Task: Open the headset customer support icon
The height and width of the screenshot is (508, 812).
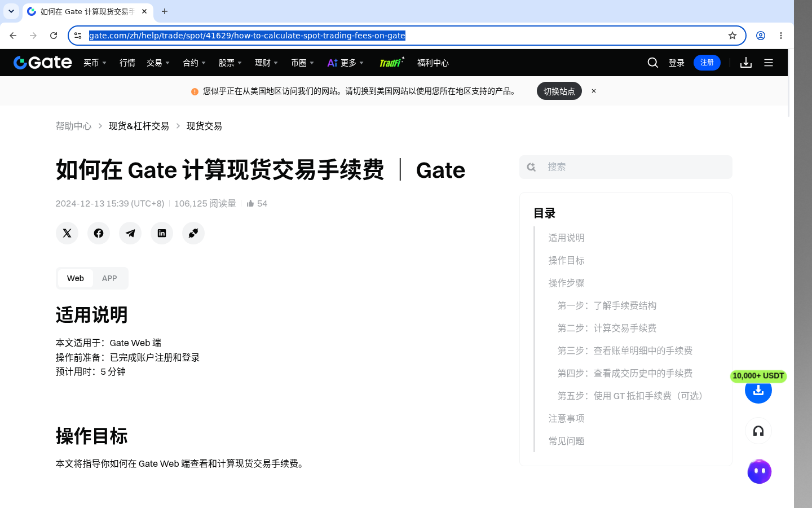Action: click(x=758, y=431)
